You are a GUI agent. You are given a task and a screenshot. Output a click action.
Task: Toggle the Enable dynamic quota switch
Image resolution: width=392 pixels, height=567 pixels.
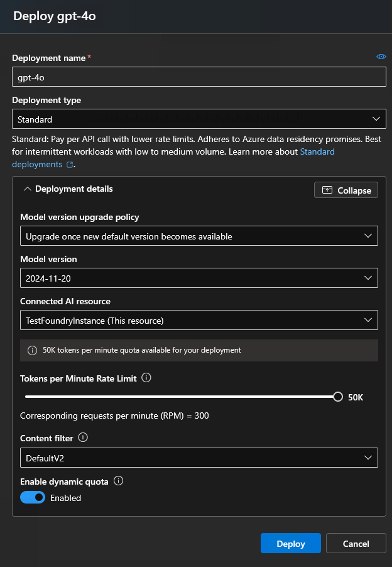coord(33,498)
